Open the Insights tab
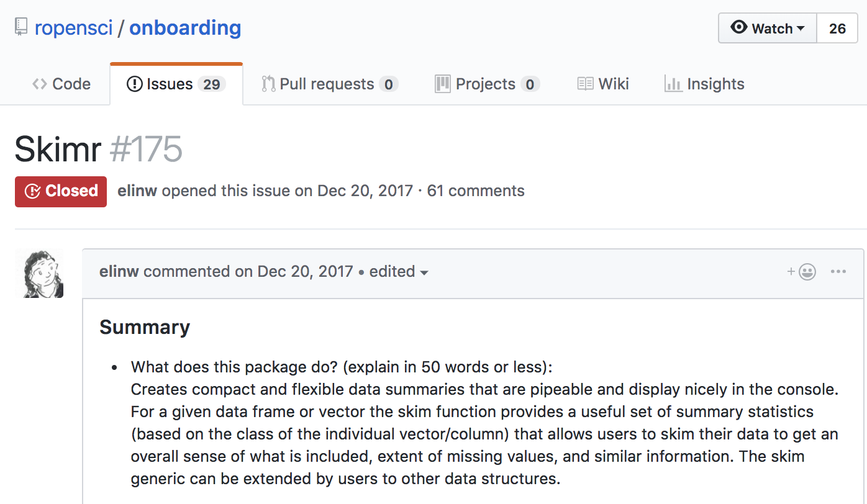 click(704, 84)
